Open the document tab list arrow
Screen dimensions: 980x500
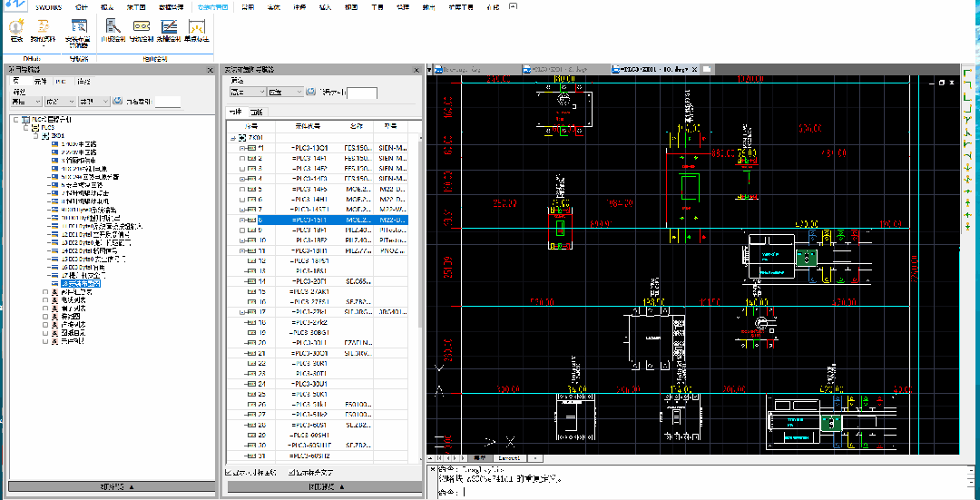tap(429, 69)
